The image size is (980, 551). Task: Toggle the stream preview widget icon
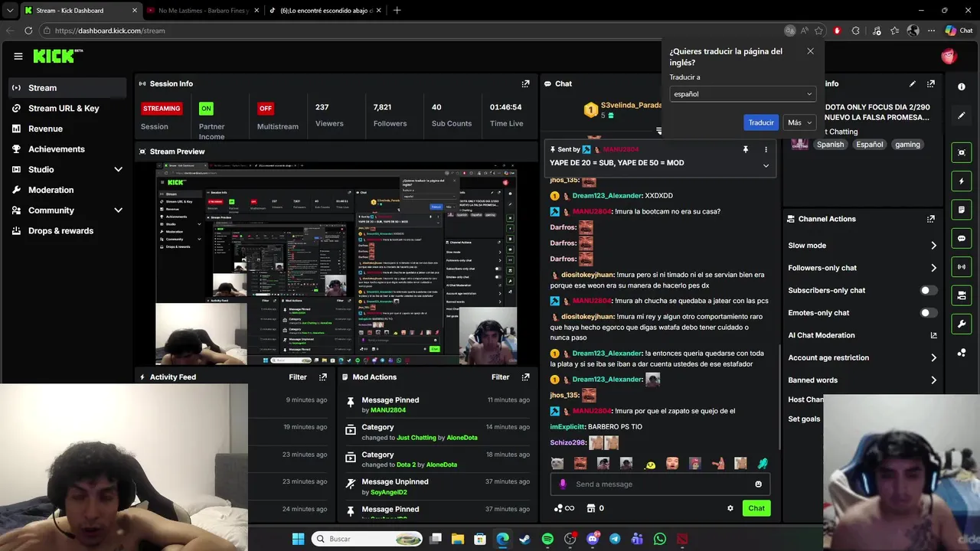[962, 153]
